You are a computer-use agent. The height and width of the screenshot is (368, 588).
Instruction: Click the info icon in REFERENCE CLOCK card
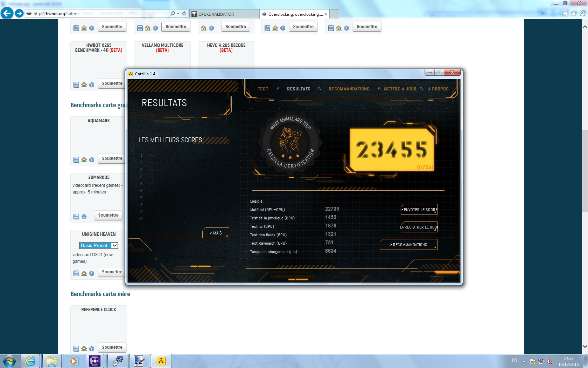coord(92,349)
